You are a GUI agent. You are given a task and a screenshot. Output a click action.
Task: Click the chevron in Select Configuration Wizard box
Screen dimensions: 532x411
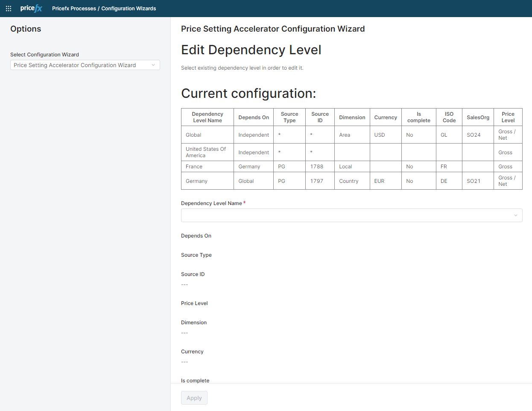tap(153, 65)
